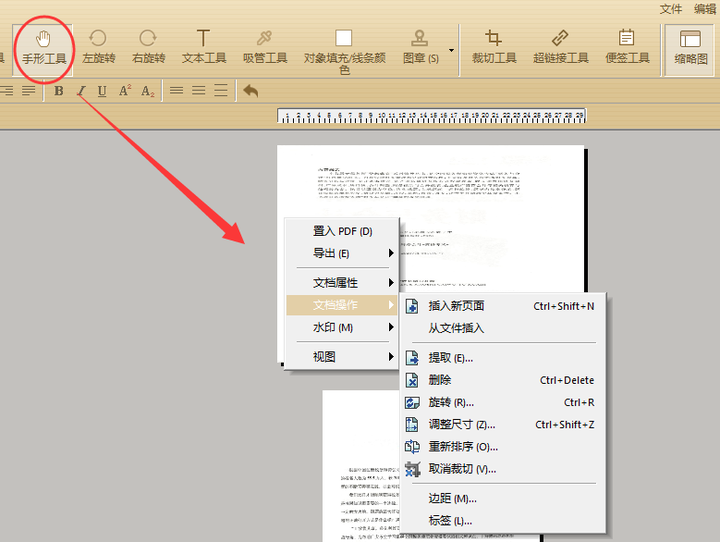Open the 文件 menu
The image size is (720, 542).
coord(670,9)
